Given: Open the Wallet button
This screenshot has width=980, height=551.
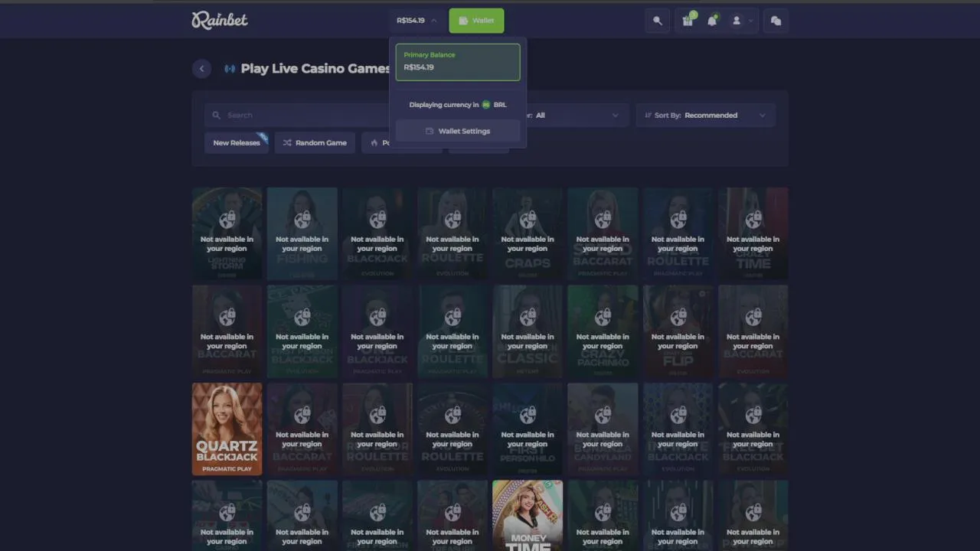Looking at the screenshot, I should pyautogui.click(x=476, y=21).
